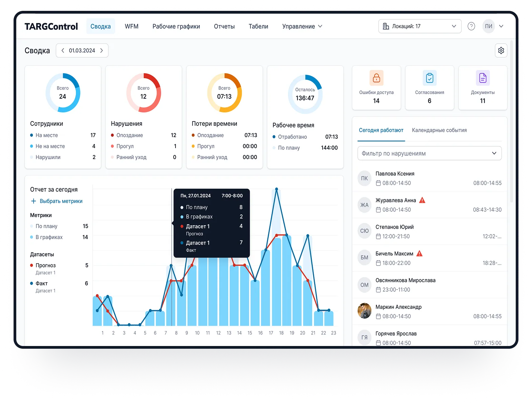Click calendar icon in Степанов Юрий row
This screenshot has width=532, height=403.
[378, 236]
